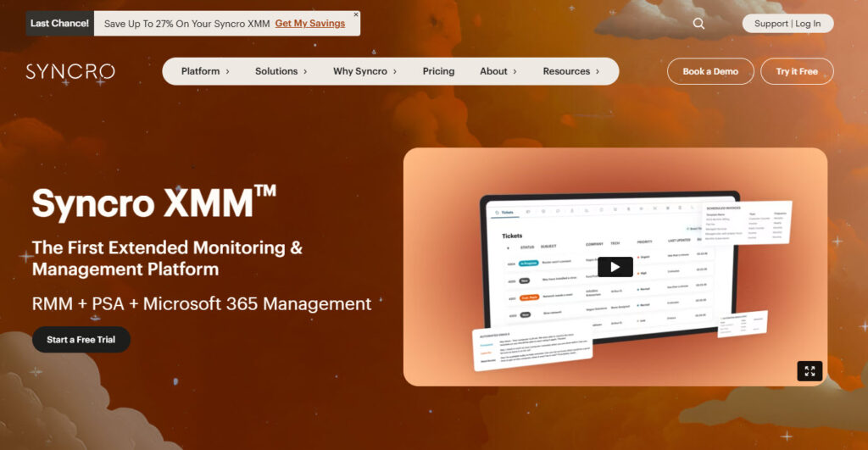The image size is (868, 450).
Task: Expand the video to fullscreen
Action: coord(810,371)
